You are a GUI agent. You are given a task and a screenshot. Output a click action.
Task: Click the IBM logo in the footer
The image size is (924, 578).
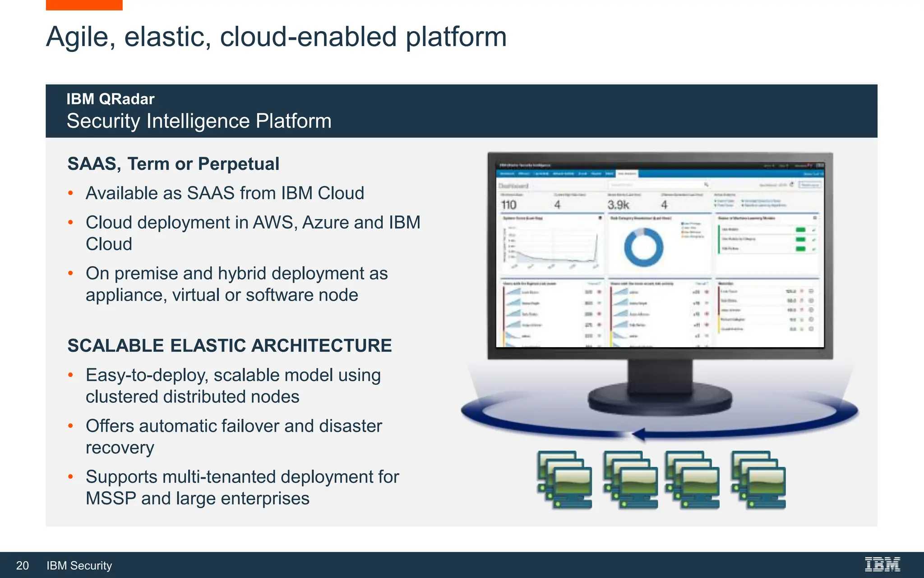tap(882, 564)
